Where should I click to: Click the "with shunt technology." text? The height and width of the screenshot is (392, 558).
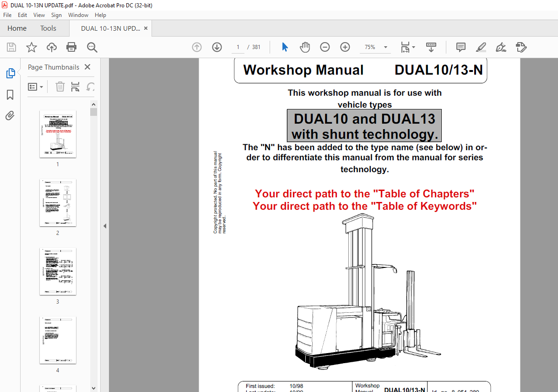click(x=364, y=134)
